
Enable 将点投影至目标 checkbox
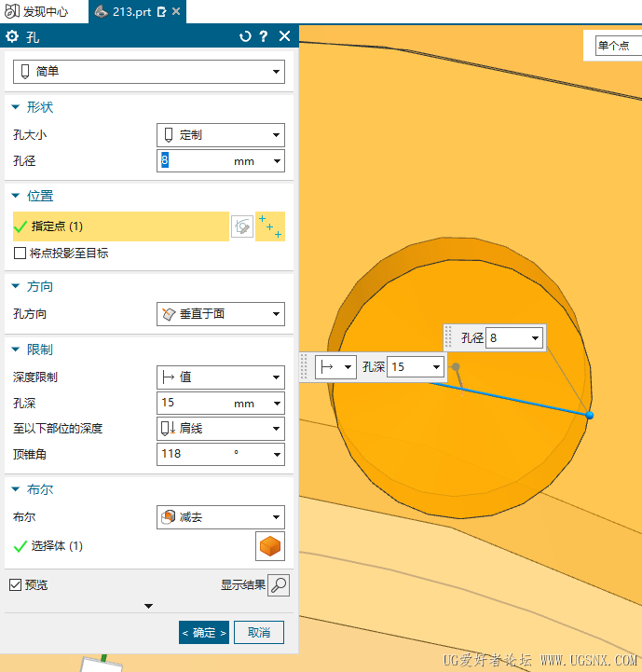tap(20, 253)
